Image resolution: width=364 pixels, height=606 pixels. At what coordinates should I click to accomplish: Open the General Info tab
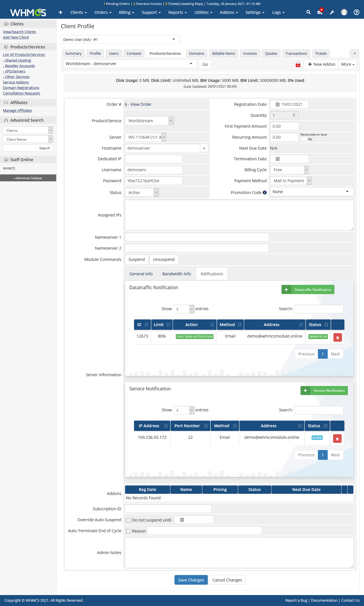pos(141,274)
